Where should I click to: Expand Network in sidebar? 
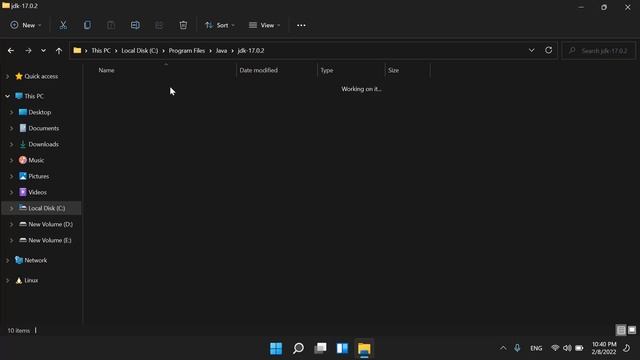click(x=7, y=260)
